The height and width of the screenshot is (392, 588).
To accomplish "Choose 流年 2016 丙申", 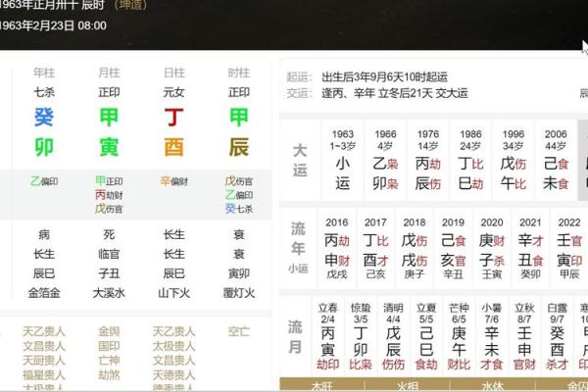I will [x=337, y=248].
